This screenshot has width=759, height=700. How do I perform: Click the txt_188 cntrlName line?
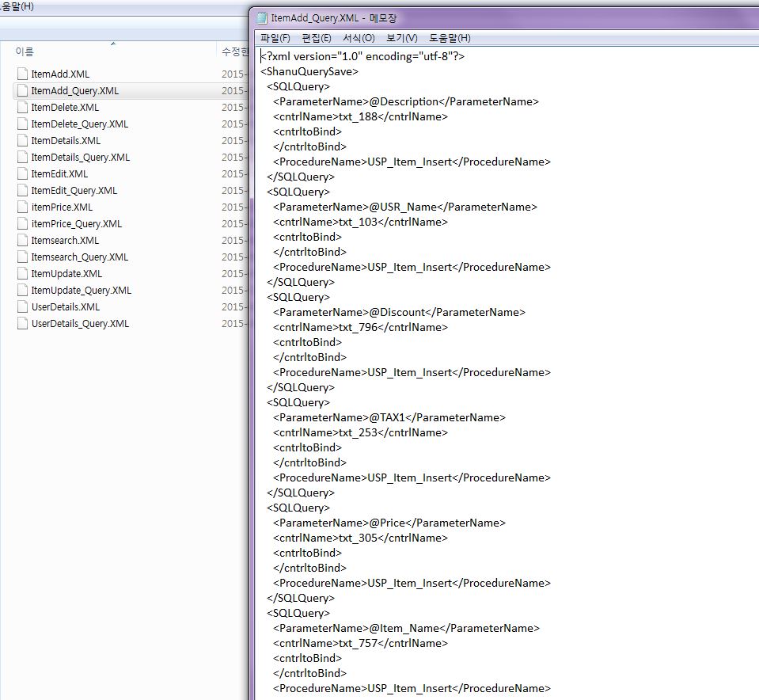click(360, 116)
